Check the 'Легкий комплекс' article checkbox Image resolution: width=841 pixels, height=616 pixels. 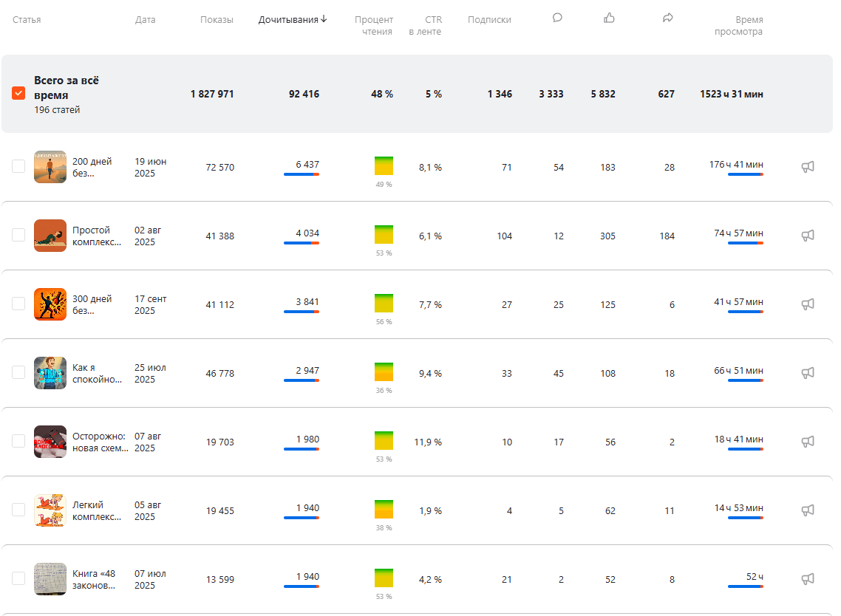point(18,510)
